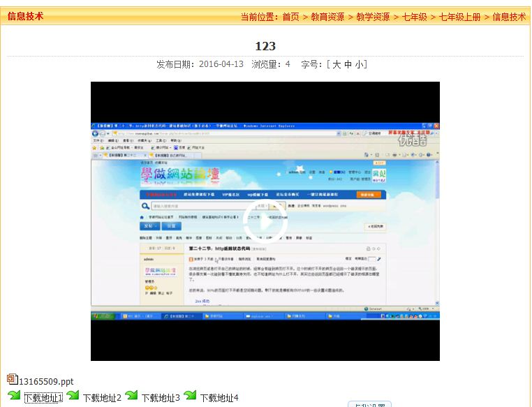Open 七年级上册 breadcrumb link

460,17
